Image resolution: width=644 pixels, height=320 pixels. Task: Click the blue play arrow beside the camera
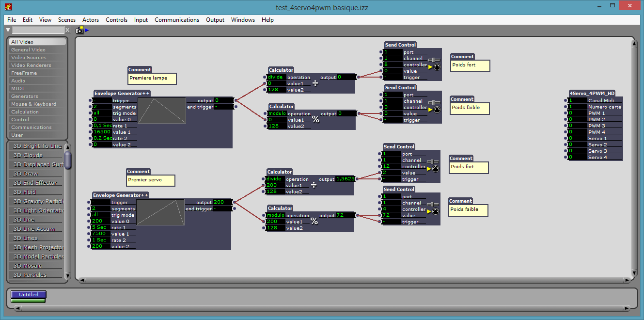87,30
